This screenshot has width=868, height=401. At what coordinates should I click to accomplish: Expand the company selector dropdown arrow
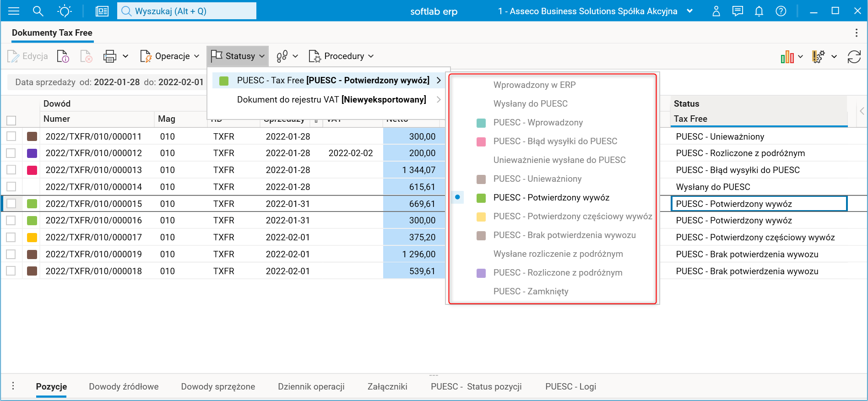coord(690,11)
